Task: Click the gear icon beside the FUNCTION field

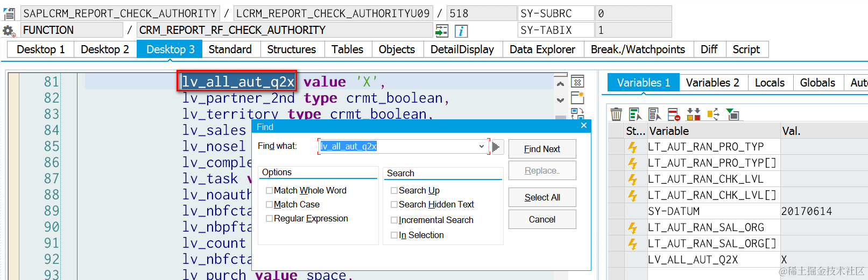Action: [x=9, y=31]
